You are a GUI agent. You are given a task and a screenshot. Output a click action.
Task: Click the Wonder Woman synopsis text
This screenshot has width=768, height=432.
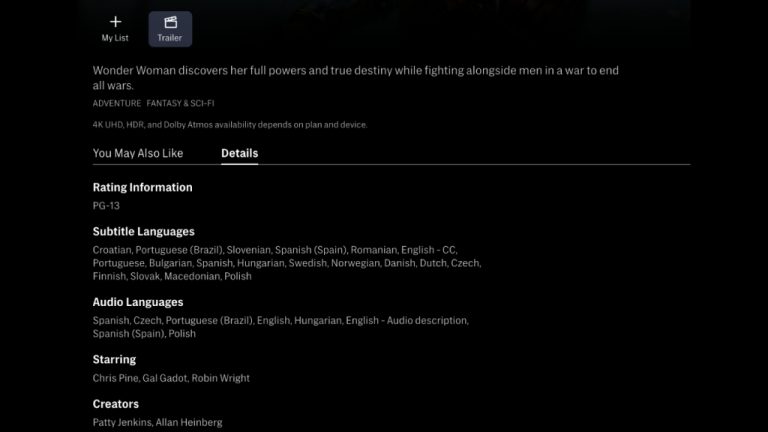356,77
